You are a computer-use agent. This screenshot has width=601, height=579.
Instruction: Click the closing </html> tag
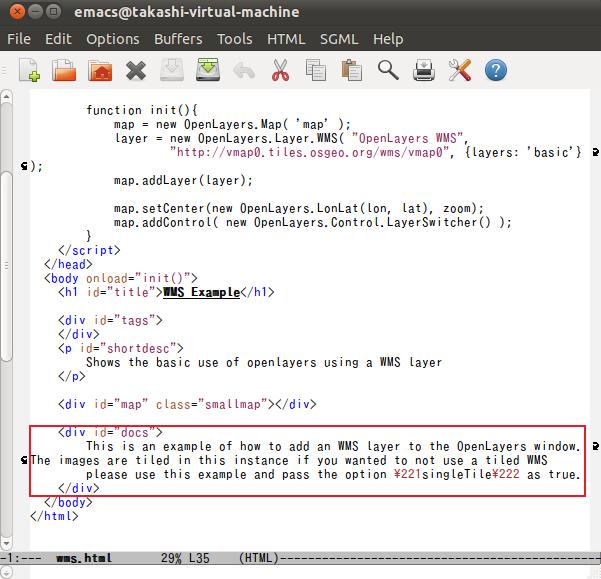[54, 517]
